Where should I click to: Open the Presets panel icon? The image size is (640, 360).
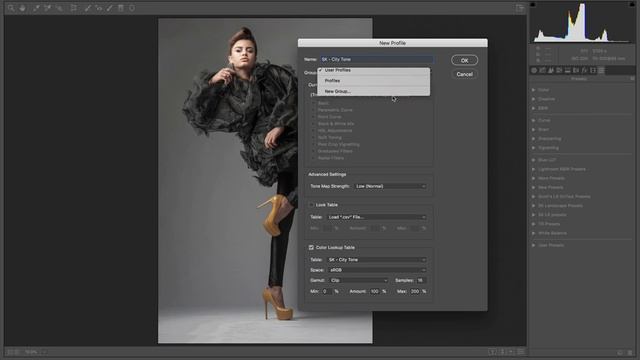point(601,70)
